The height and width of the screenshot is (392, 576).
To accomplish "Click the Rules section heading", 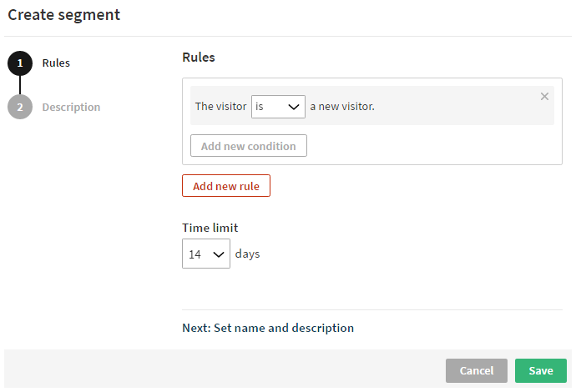I will [x=199, y=58].
